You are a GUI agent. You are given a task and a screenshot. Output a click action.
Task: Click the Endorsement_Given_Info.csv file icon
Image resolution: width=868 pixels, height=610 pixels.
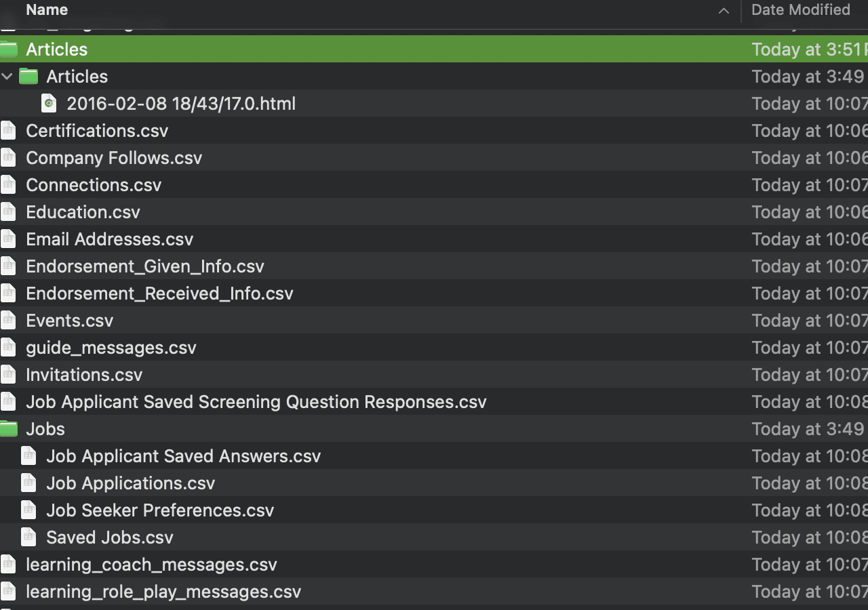pos(8,266)
